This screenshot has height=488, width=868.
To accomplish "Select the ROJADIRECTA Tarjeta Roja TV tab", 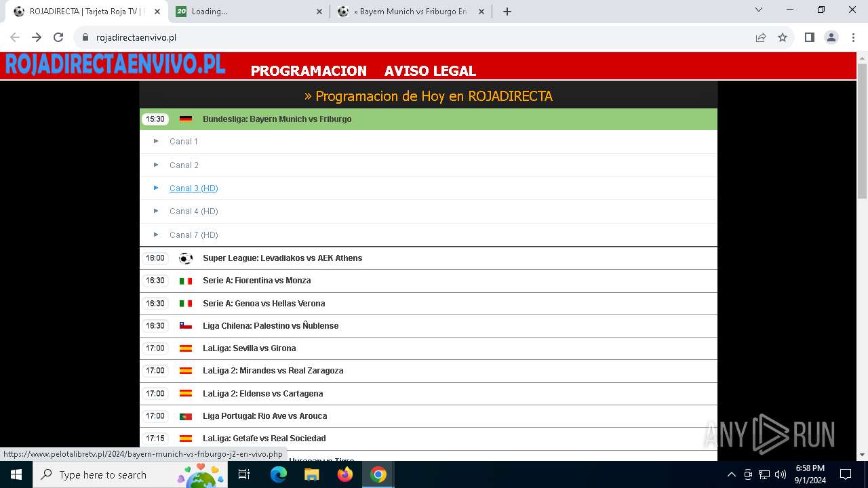I will click(x=87, y=12).
